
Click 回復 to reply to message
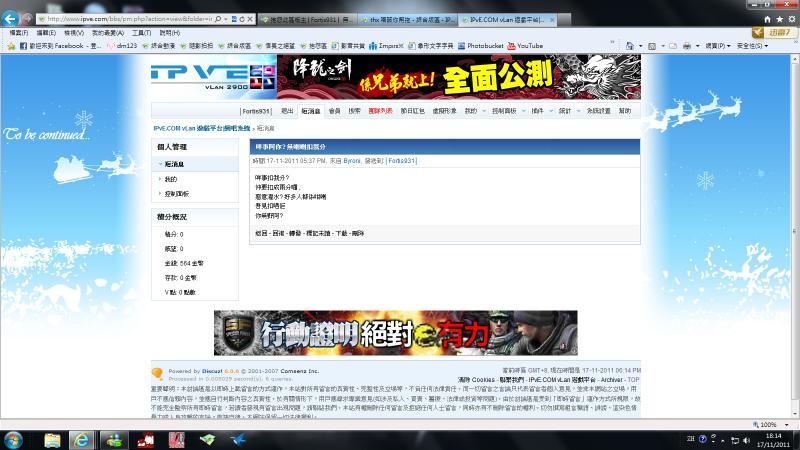pyautogui.click(x=278, y=233)
